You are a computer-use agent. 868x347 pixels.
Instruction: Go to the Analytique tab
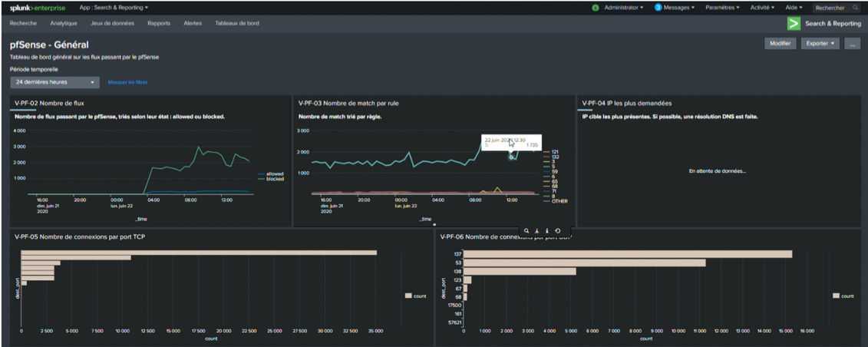64,24
